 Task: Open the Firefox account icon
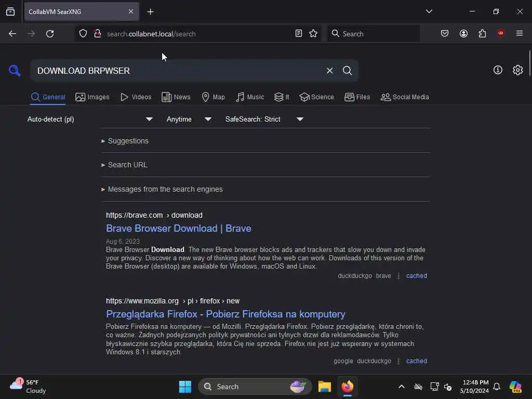tap(463, 34)
